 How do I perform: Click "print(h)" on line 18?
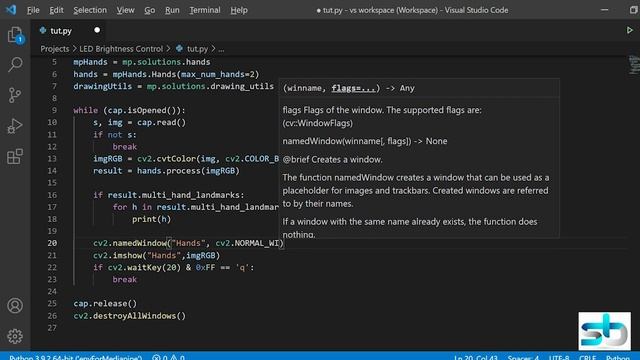pyautogui.click(x=151, y=219)
